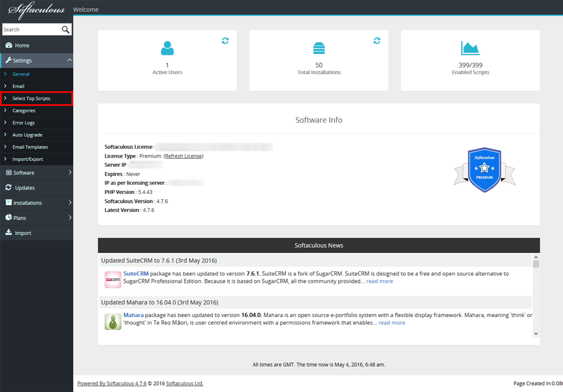Open the Import page
The height and width of the screenshot is (392, 563).
point(37,233)
